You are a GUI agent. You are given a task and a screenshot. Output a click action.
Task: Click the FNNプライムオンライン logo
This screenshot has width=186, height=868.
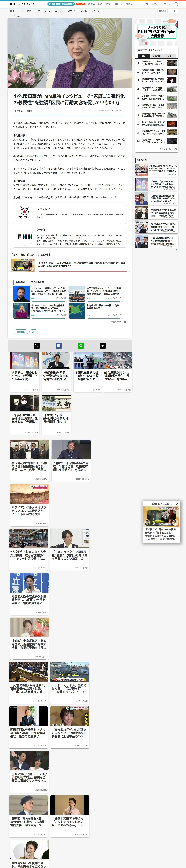[21, 4]
